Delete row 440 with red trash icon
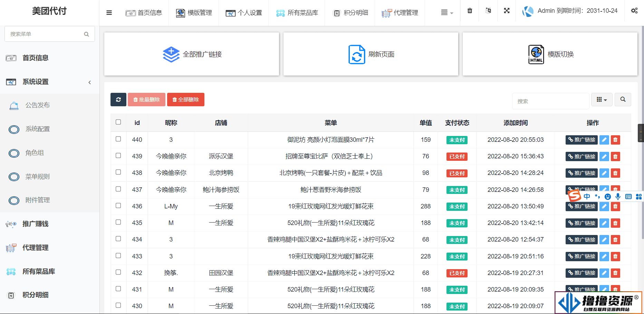 pyautogui.click(x=615, y=140)
